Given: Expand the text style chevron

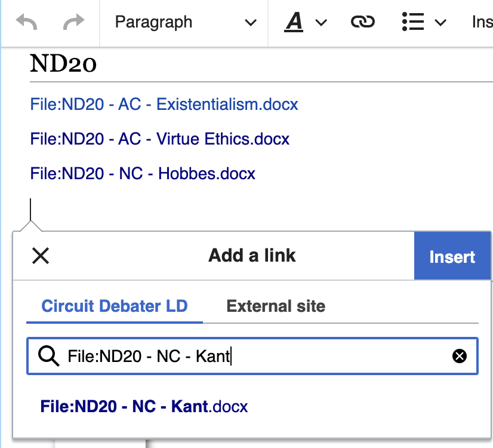Looking at the screenshot, I should tap(321, 23).
